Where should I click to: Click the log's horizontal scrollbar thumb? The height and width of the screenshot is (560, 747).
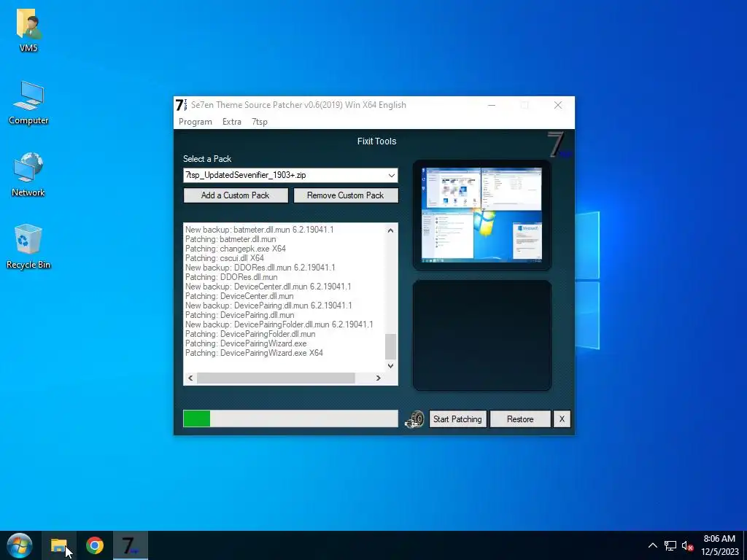(276, 378)
